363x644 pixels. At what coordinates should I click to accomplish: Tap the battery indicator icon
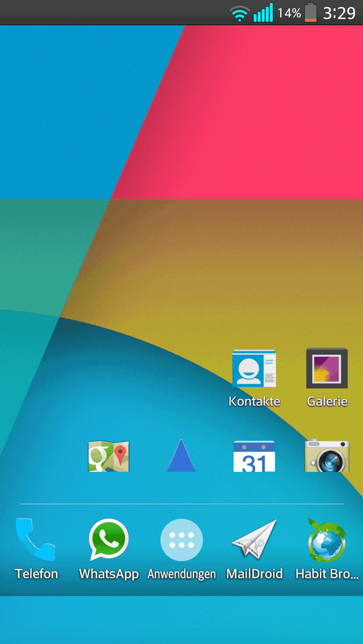(311, 13)
